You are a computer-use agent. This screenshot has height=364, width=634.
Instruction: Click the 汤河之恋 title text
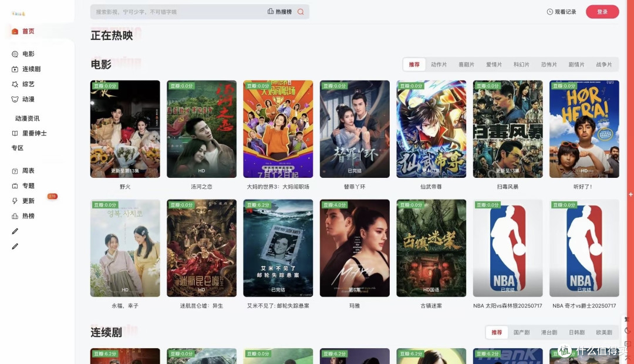point(201,187)
